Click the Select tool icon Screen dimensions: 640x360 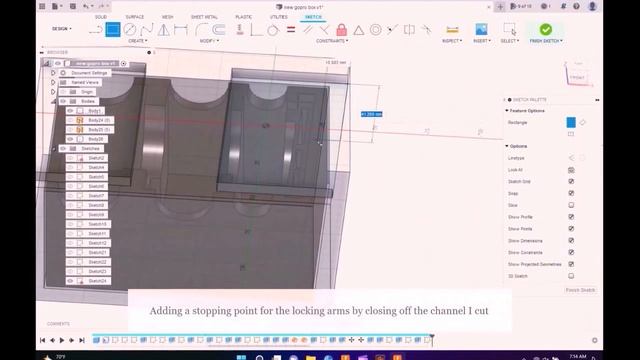point(510,29)
